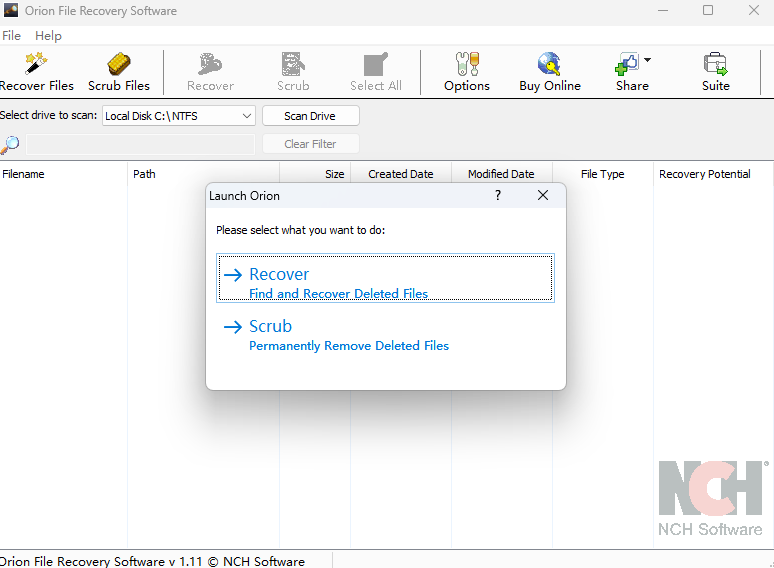Select the Scrub Files toolbar icon

pyautogui.click(x=119, y=64)
